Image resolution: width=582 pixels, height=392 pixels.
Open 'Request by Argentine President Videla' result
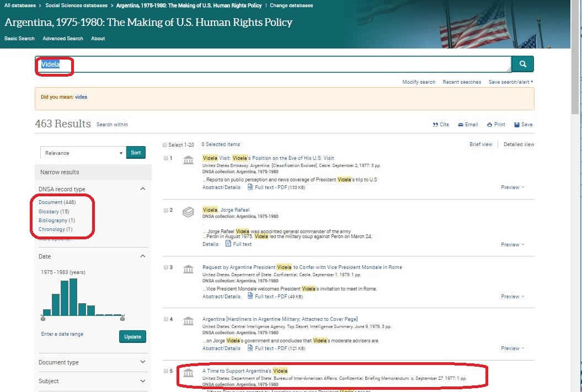pyautogui.click(x=302, y=267)
